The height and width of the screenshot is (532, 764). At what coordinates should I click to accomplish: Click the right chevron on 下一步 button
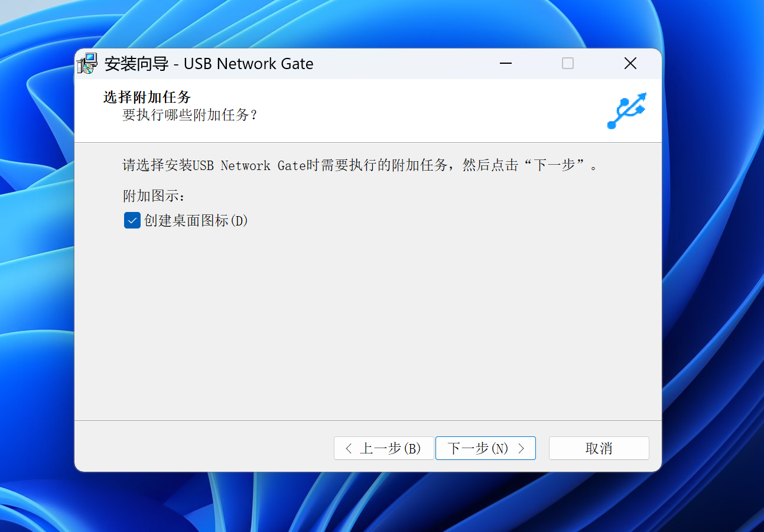coord(521,448)
